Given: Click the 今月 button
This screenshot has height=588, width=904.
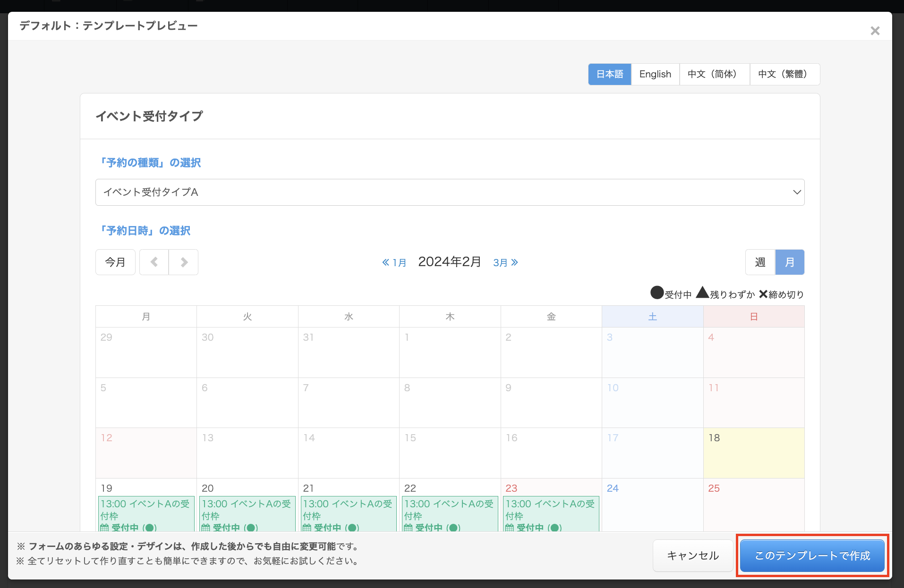Looking at the screenshot, I should coord(115,262).
